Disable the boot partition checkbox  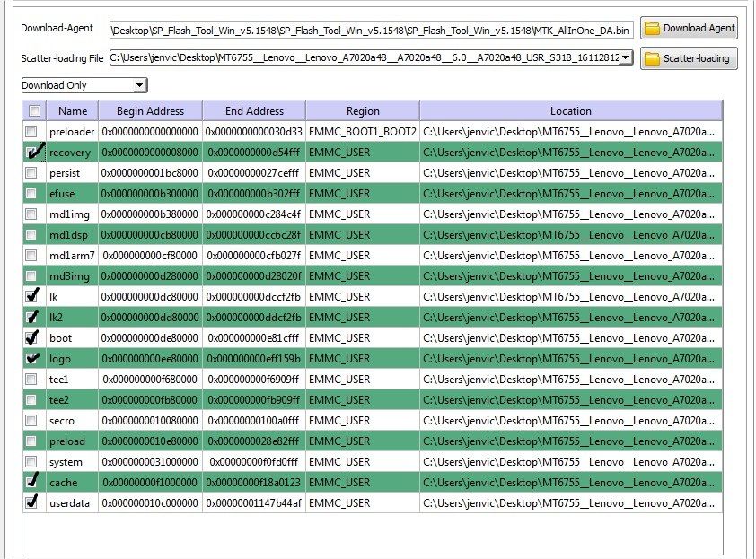[x=32, y=338]
